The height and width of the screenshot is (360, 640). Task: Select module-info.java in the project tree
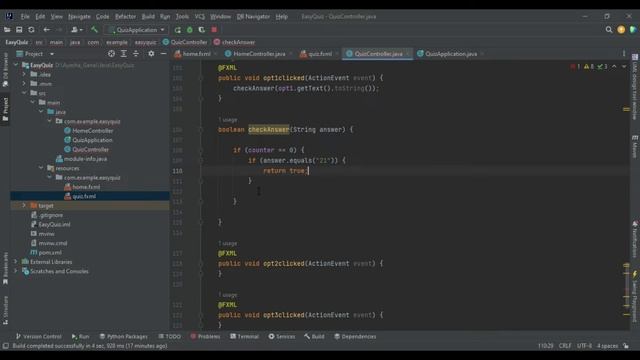(x=85, y=159)
